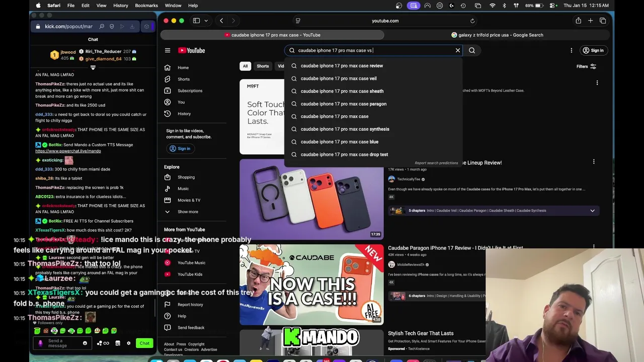644x362 pixels.
Task: Click Safari address bar showing youtube.com
Action: 385,21
